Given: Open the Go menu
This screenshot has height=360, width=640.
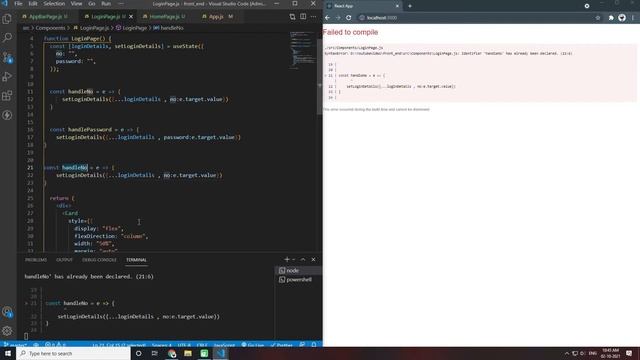Looking at the screenshot, I should coord(92,4).
